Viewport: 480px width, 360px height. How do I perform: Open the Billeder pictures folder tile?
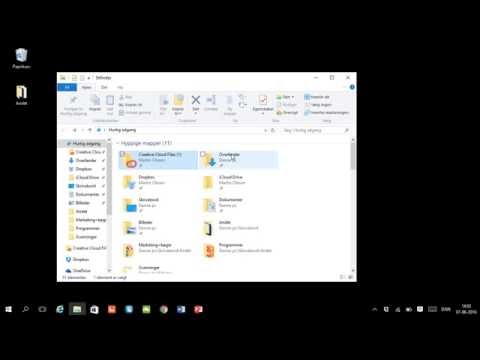158,228
